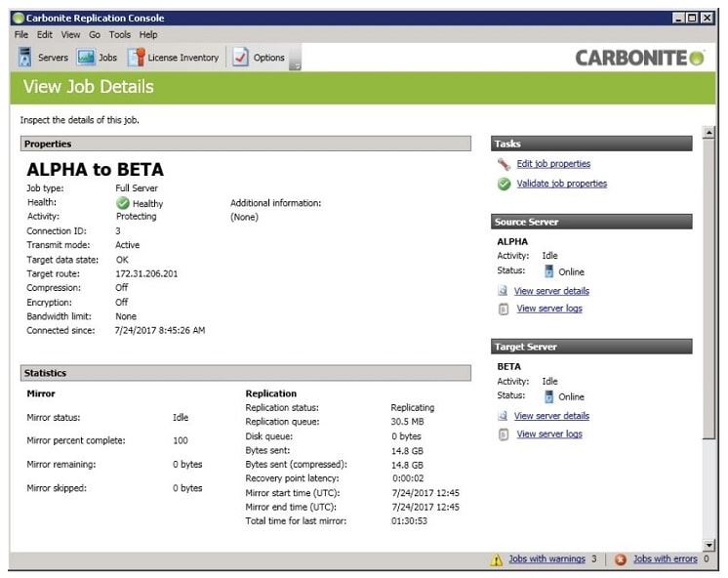The height and width of the screenshot is (578, 728).
Task: Open the Tools menu
Action: [119, 34]
